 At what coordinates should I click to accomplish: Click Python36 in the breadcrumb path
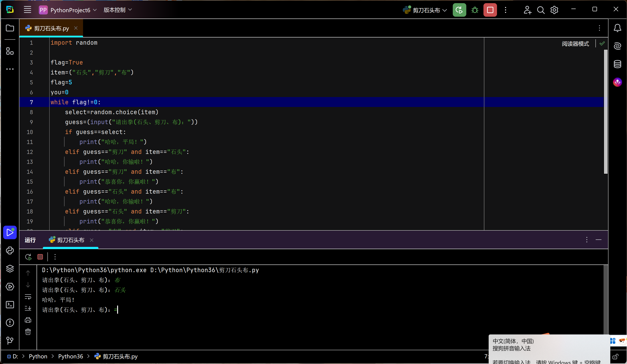(x=70, y=356)
